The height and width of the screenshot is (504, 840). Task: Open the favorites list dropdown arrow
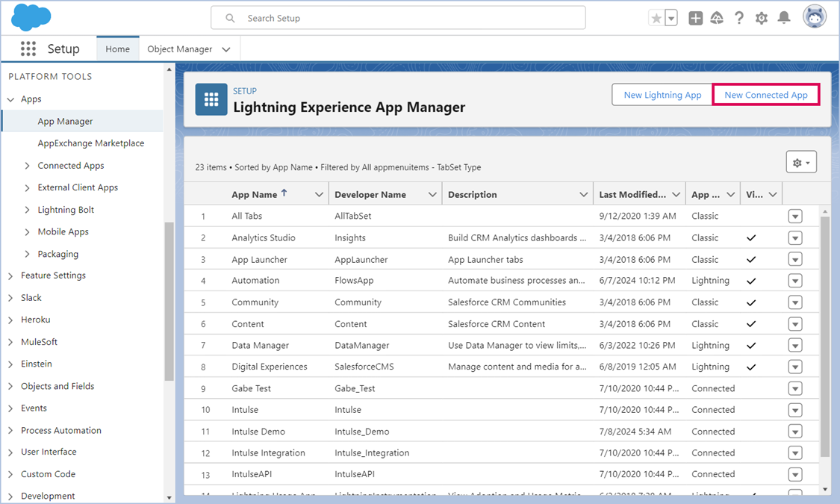pyautogui.click(x=671, y=18)
